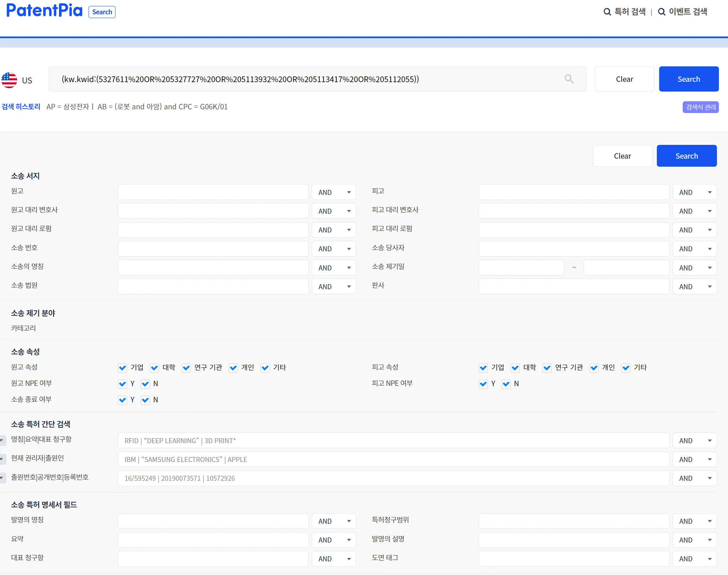Expand arrow left of 명칭|요약|대표 청구항

(2, 440)
